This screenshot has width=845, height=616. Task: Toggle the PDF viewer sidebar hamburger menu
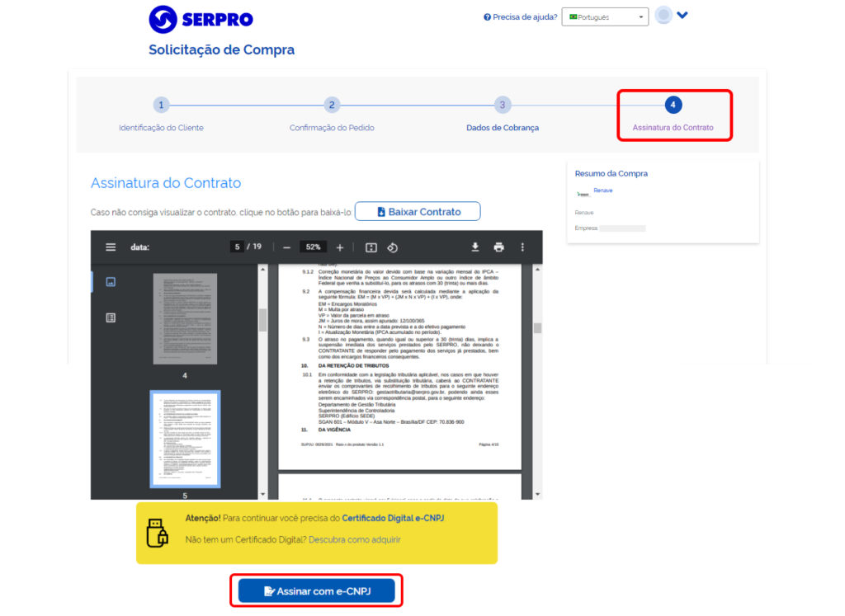pos(111,247)
